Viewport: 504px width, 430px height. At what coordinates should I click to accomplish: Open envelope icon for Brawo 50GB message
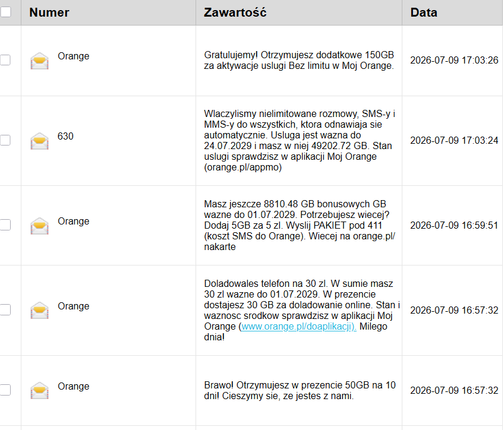point(40,390)
